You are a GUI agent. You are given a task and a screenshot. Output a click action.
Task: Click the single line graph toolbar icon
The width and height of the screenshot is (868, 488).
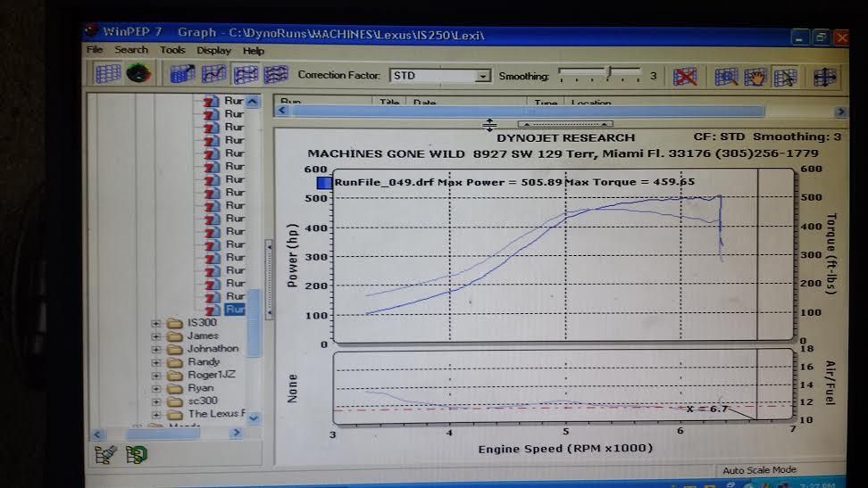pos(213,74)
